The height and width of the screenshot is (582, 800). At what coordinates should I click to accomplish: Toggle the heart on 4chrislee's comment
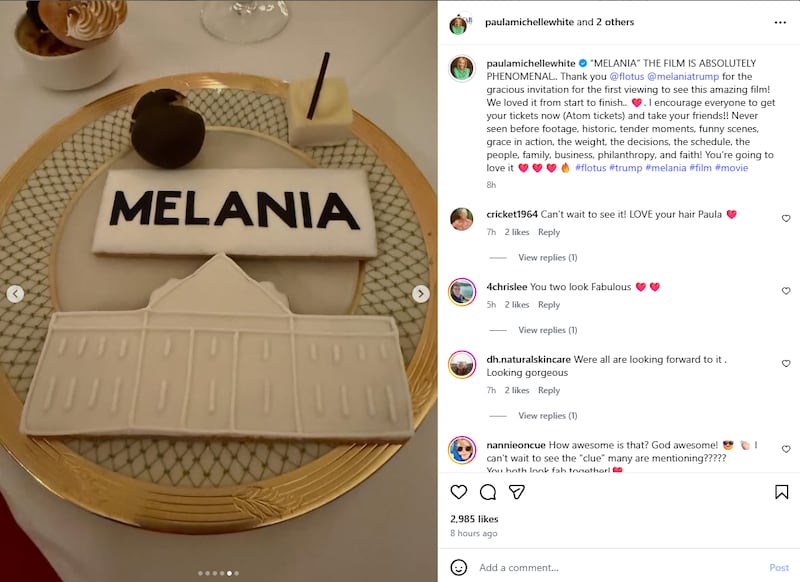click(x=786, y=291)
